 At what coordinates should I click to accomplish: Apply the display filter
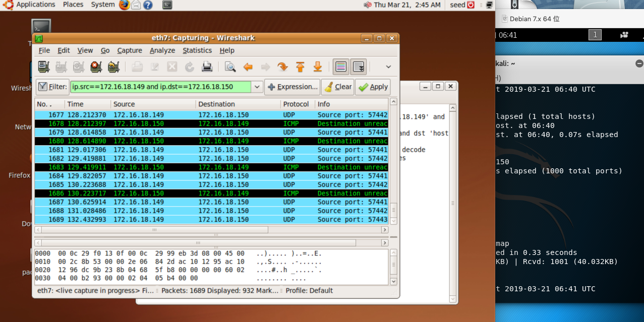(373, 87)
